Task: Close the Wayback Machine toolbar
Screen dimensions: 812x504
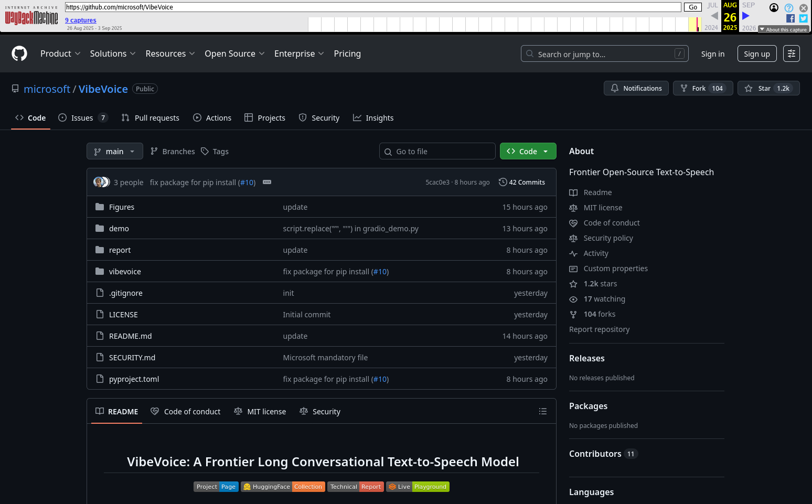Action: click(x=804, y=8)
